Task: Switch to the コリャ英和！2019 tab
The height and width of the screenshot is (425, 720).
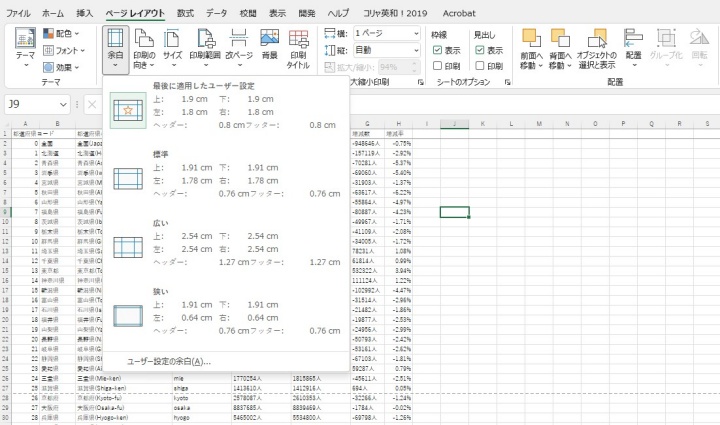Action: (395, 13)
